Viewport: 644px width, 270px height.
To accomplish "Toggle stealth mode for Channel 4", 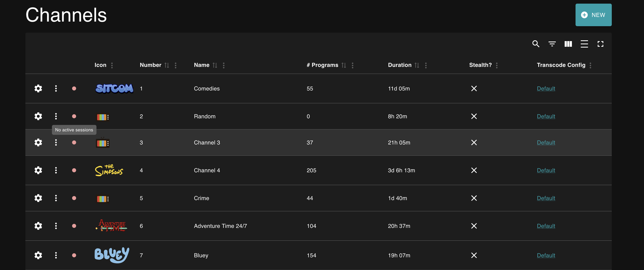I will point(474,170).
